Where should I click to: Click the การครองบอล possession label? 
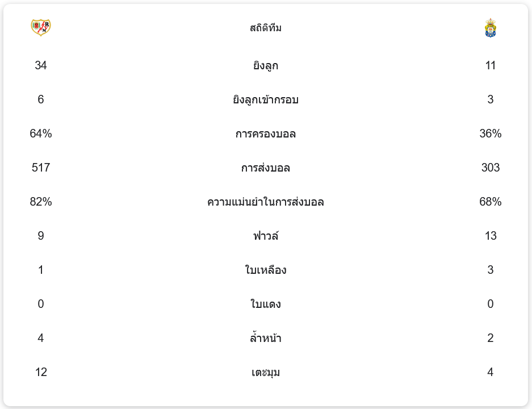pyautogui.click(x=266, y=133)
